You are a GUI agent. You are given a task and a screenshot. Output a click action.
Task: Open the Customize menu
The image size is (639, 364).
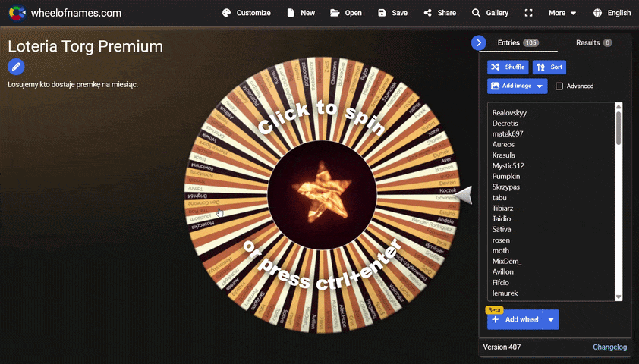[x=247, y=13]
